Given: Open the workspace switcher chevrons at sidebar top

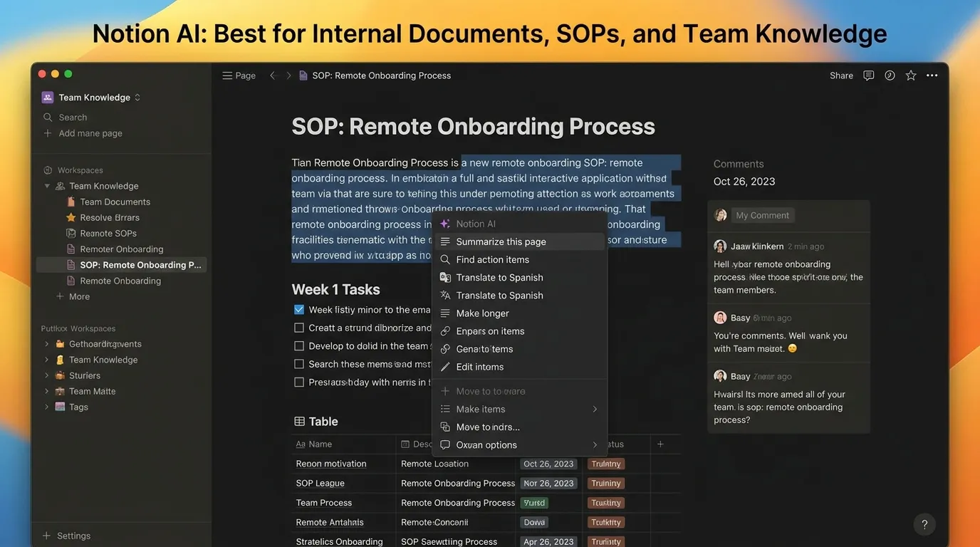Looking at the screenshot, I should [x=137, y=98].
